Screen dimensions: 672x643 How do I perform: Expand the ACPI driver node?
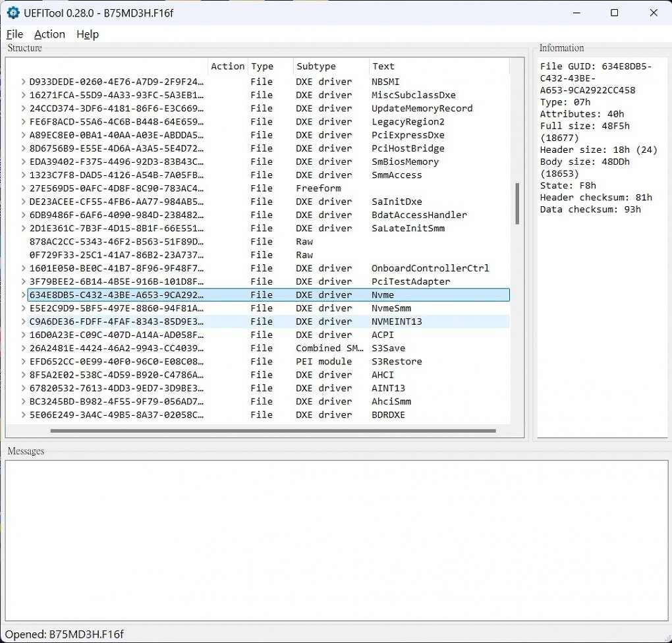24,335
